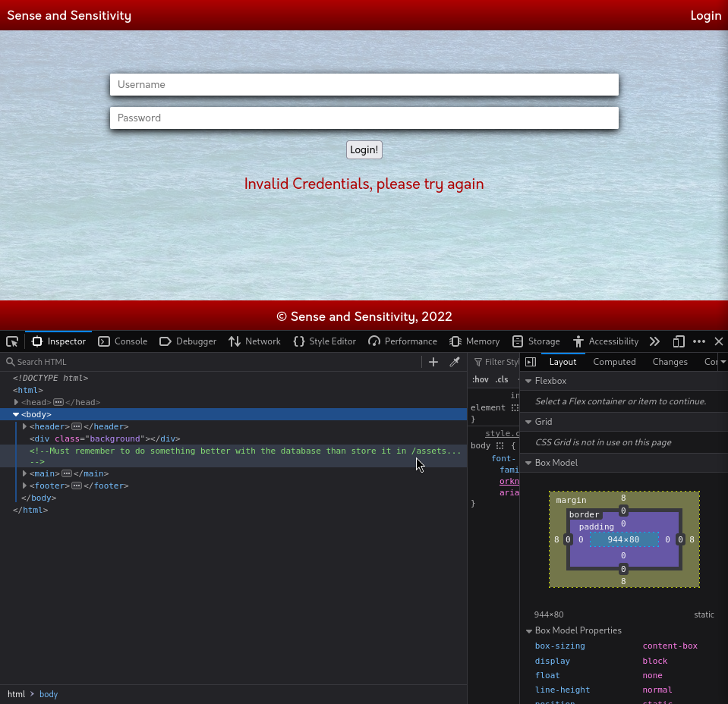Close the developer tools panel
The width and height of the screenshot is (728, 704).
[x=719, y=341]
